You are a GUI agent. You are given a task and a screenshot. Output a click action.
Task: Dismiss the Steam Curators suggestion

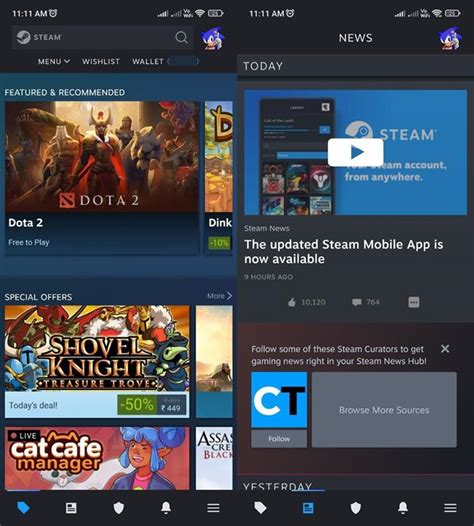[x=445, y=349]
